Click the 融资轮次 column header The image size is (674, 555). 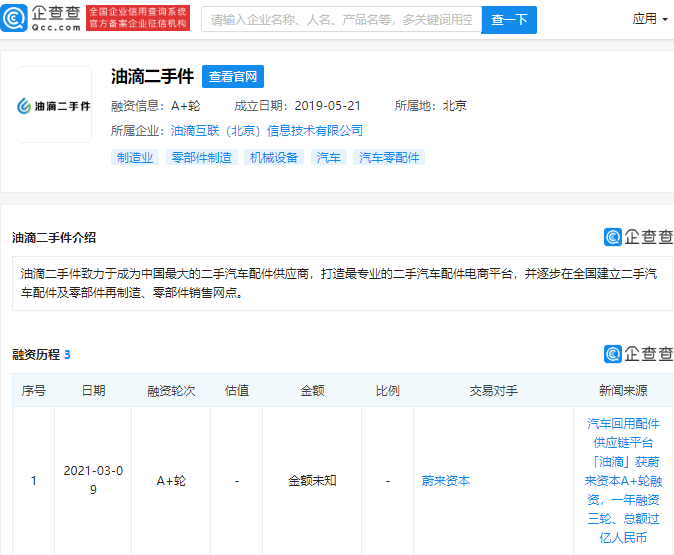coord(171,390)
